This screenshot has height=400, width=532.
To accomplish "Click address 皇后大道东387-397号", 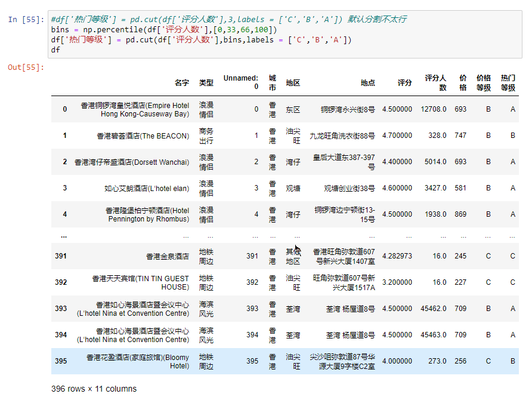I will click(x=344, y=162).
